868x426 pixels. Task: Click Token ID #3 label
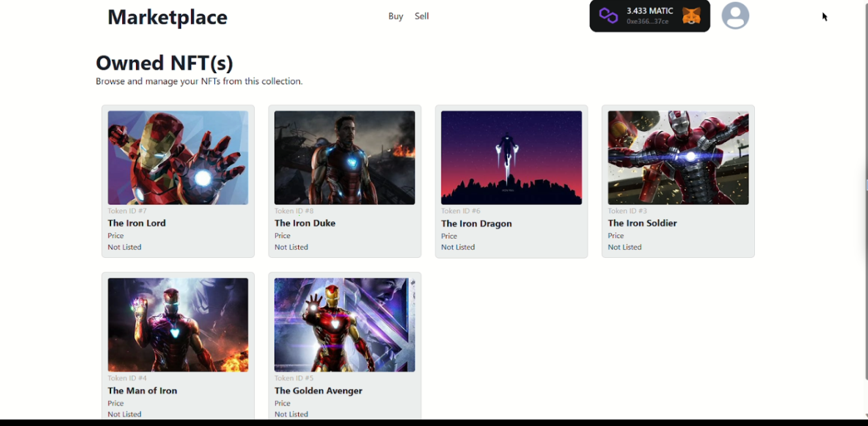click(x=627, y=211)
